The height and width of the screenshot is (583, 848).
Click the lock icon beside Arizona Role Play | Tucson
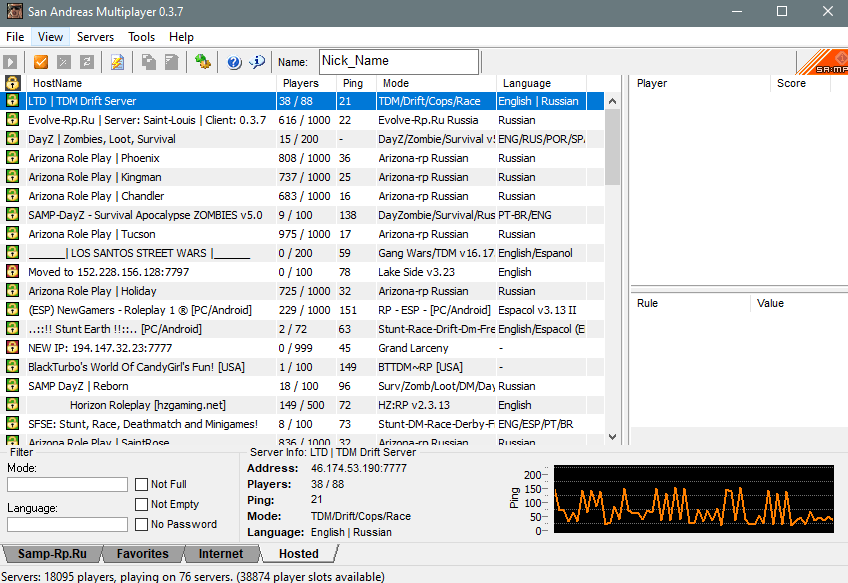pyautogui.click(x=12, y=234)
